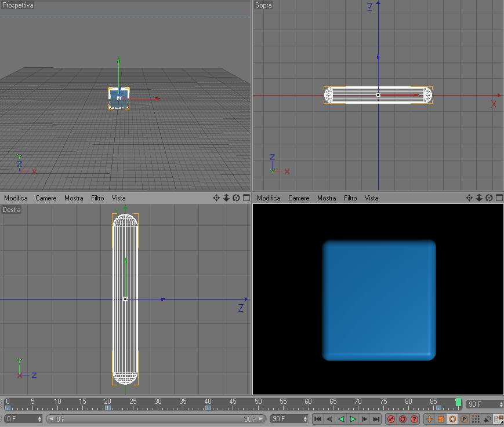
Task: Toggle the red autokeying button
Action: click(x=403, y=419)
